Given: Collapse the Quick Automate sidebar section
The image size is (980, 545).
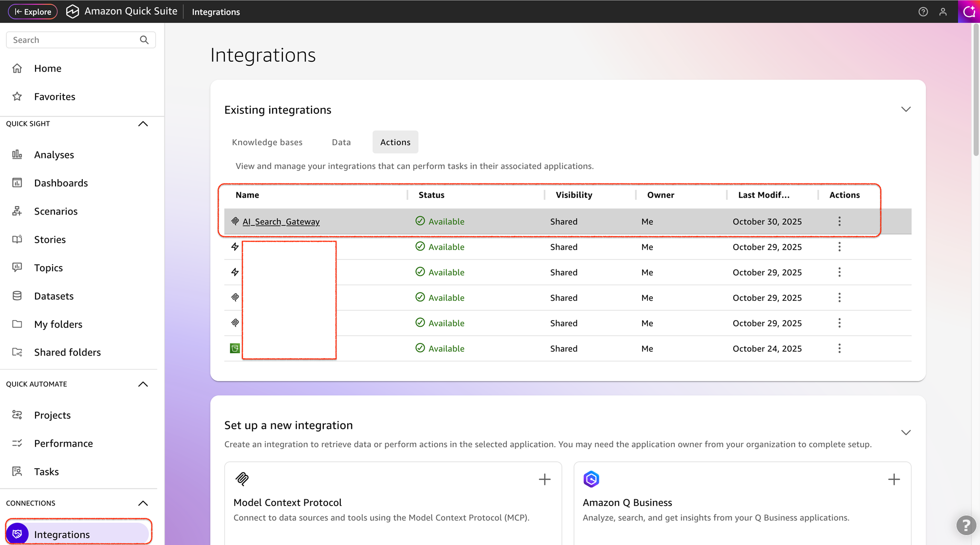Looking at the screenshot, I should coord(143,384).
